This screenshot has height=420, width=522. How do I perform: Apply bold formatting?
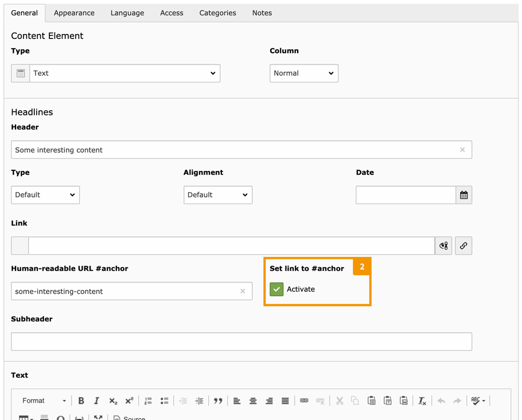[x=81, y=400]
